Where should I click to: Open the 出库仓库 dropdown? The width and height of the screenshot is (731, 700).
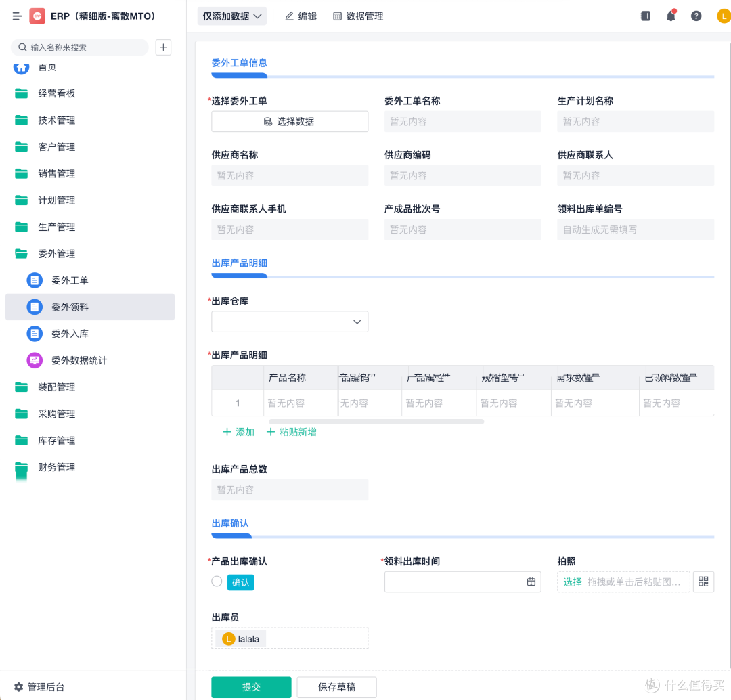pyautogui.click(x=290, y=322)
